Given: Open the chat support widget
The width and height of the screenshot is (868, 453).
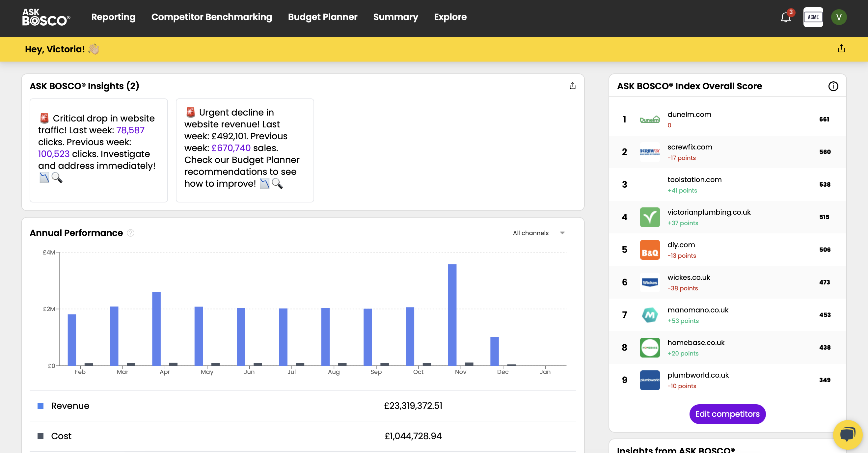Looking at the screenshot, I should 848,435.
